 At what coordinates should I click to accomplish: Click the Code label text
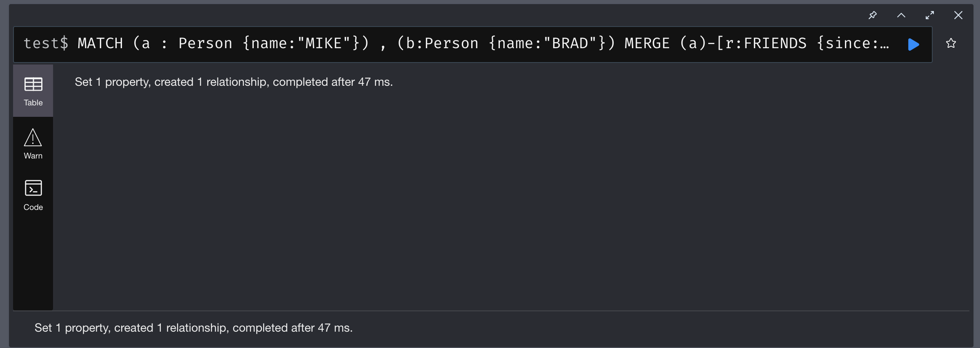coord(33,207)
